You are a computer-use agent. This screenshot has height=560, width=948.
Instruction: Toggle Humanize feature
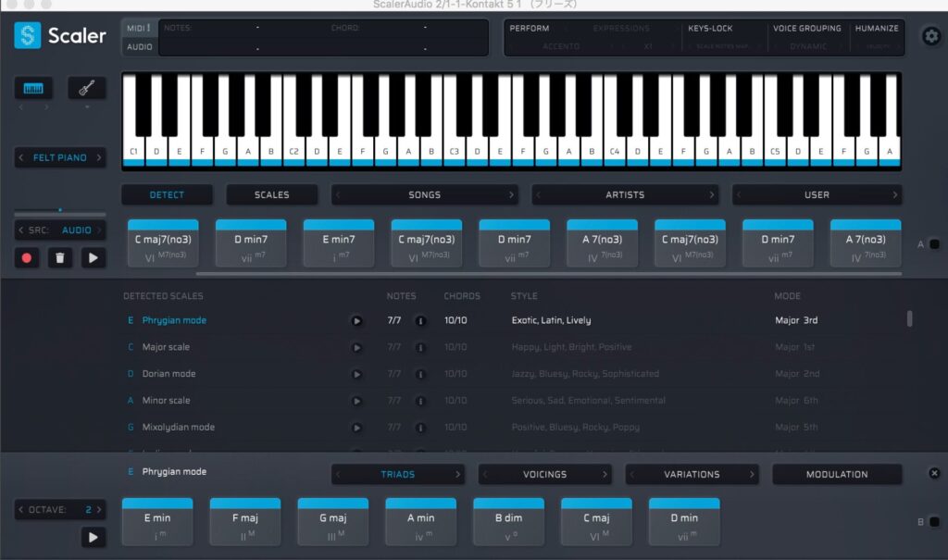point(876,29)
